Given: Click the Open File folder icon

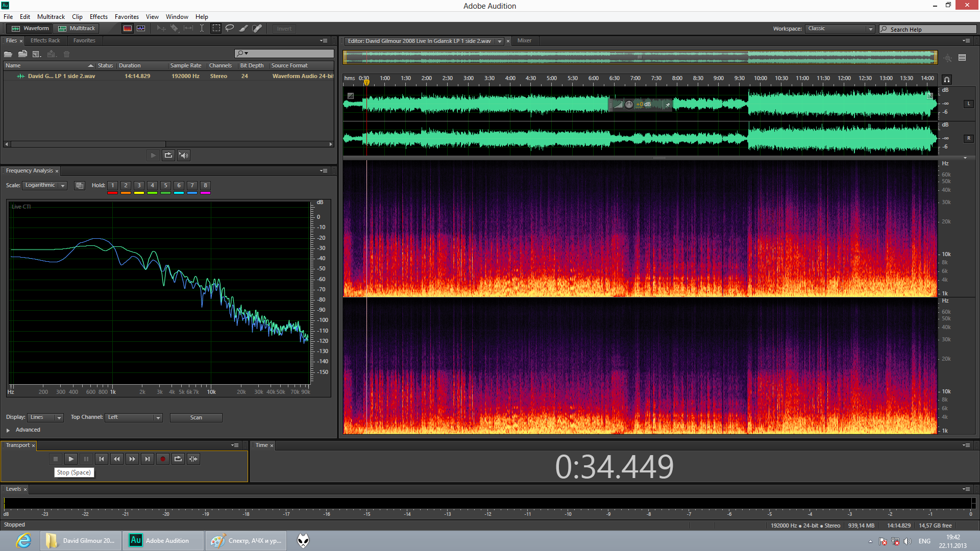Looking at the screenshot, I should click(x=8, y=54).
